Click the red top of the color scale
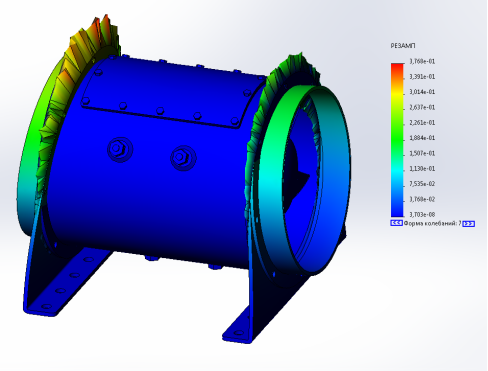The image size is (488, 371). tap(397, 66)
